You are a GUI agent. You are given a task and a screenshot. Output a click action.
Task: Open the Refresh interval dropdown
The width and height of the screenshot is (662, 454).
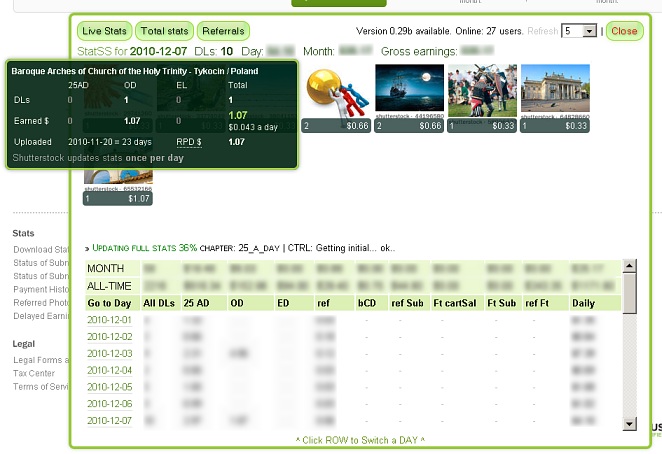tap(589, 31)
